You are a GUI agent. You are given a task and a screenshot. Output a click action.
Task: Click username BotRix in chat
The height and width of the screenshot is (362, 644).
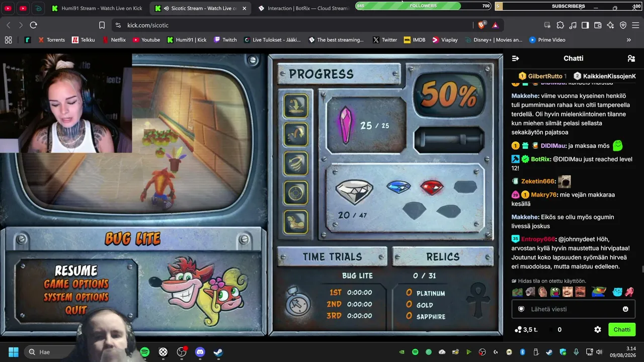tap(540, 159)
